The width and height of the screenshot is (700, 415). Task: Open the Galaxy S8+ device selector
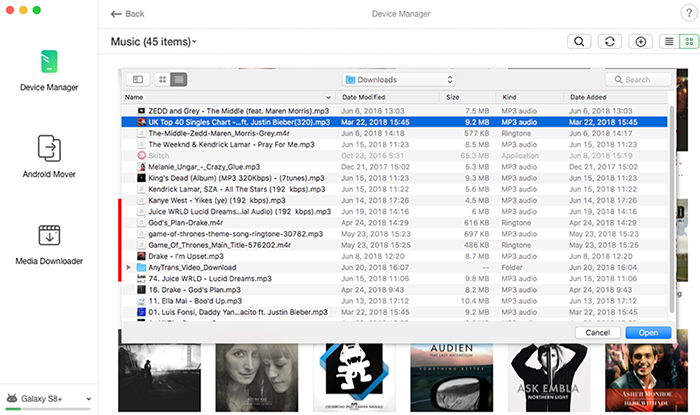[48, 398]
